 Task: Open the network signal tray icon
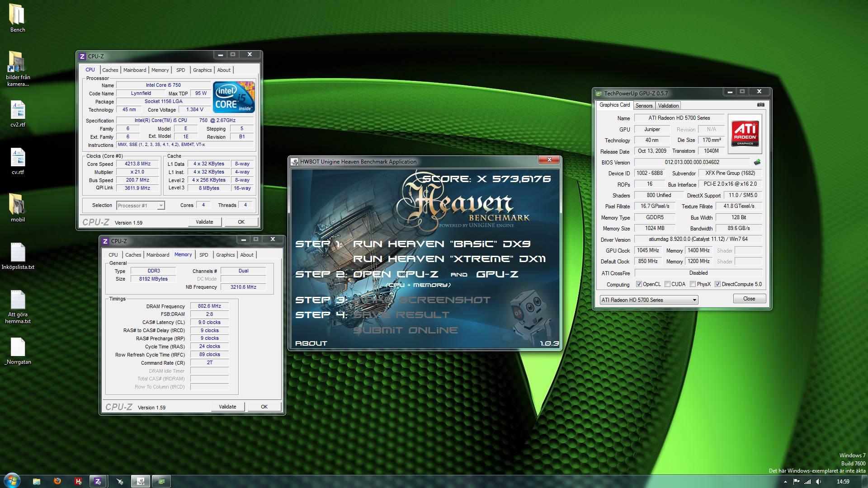tap(807, 482)
